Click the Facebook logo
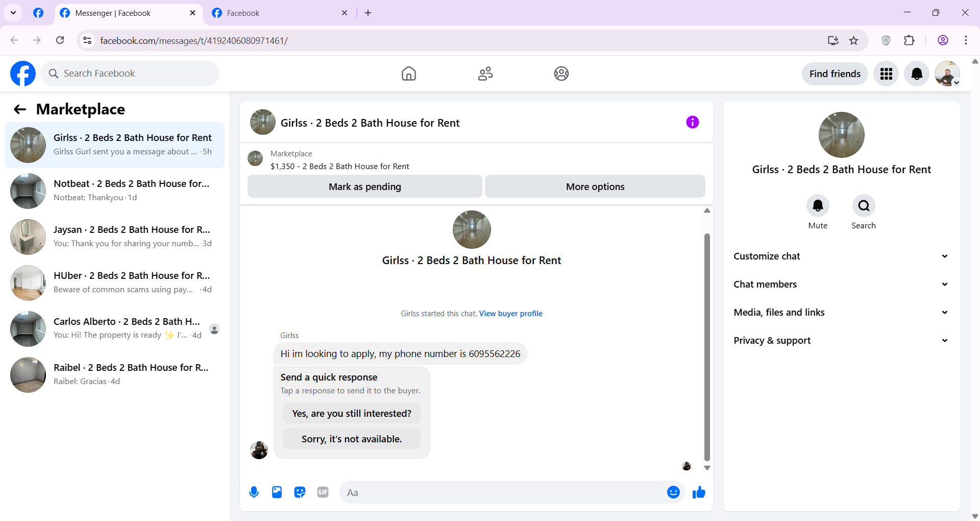The height and width of the screenshot is (521, 980). pos(23,74)
